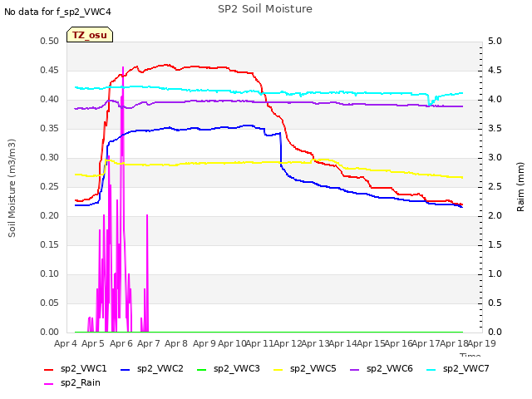The image size is (532, 399).
Task: Click the green sp2_VWC3 legend swatch
Action: [201, 369]
